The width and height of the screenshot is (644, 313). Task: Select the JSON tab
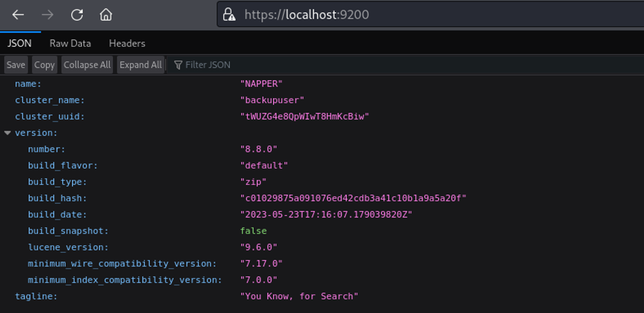click(x=19, y=43)
